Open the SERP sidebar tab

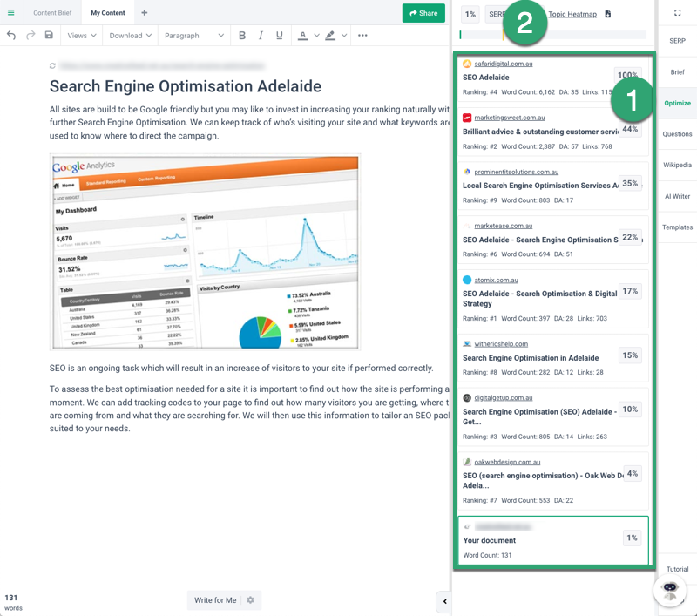[678, 41]
